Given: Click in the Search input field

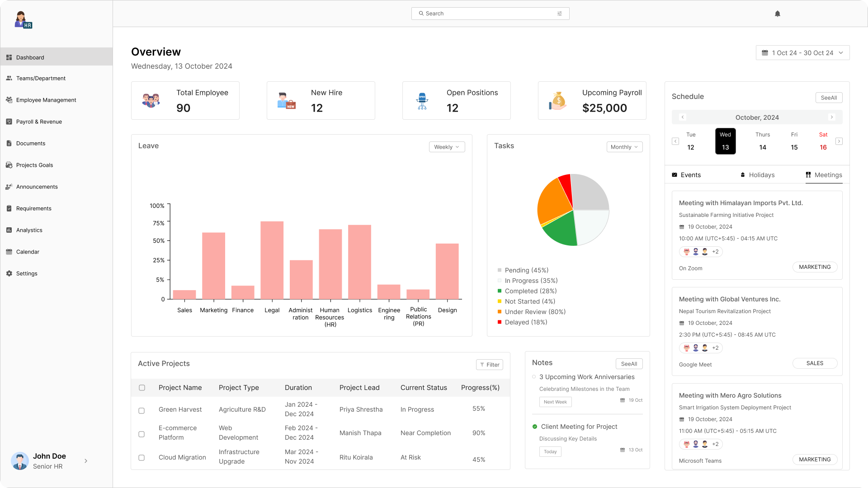Looking at the screenshot, I should coord(490,14).
